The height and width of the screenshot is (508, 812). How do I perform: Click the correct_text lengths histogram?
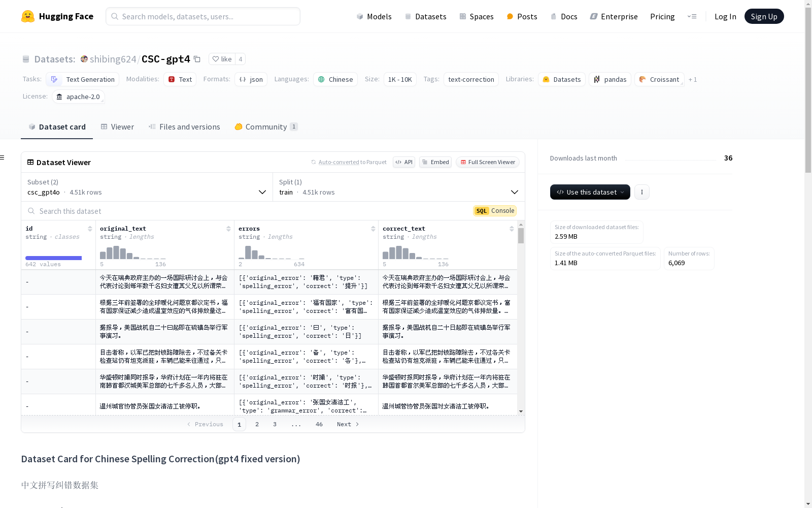click(x=416, y=252)
